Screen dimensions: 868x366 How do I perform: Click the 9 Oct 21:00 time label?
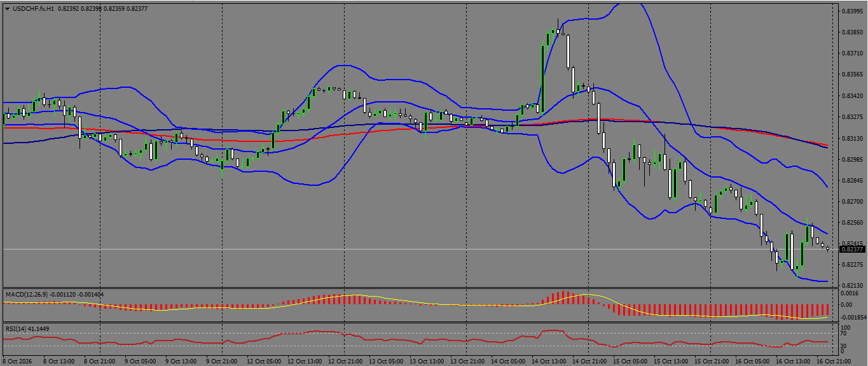(221, 361)
